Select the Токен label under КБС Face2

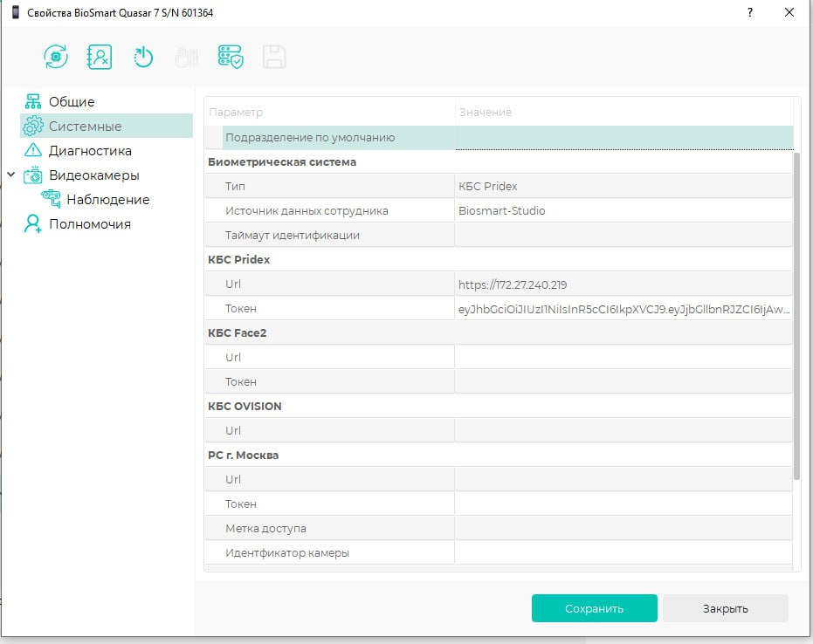click(x=241, y=382)
